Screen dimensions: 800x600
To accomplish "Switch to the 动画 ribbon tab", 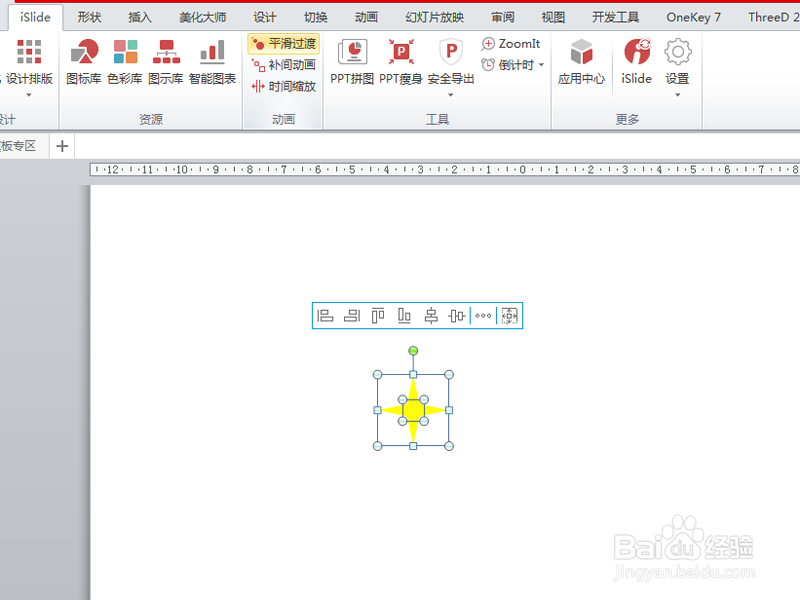I will [366, 17].
